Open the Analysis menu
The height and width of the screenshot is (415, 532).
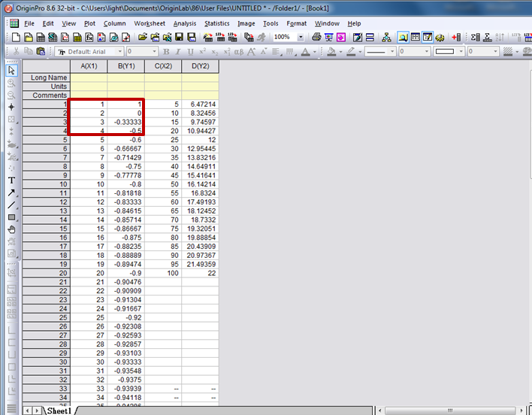click(184, 23)
